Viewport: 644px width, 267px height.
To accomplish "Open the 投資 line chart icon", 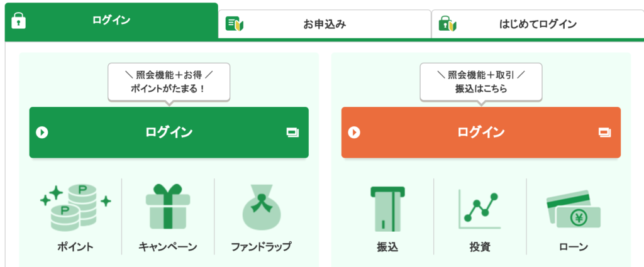I will tap(480, 210).
